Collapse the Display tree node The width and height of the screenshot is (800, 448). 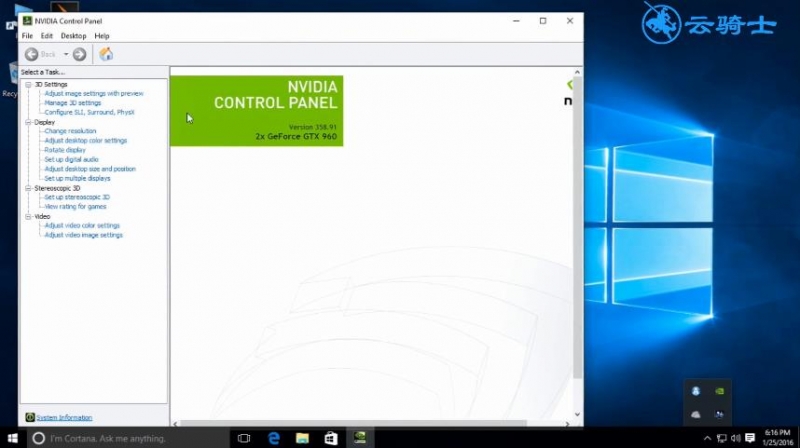29,122
